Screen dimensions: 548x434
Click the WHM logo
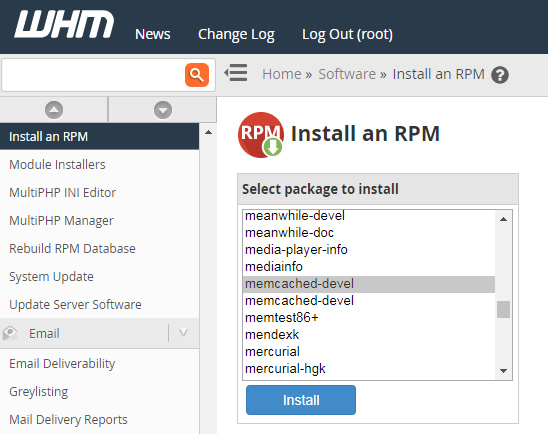tap(64, 24)
